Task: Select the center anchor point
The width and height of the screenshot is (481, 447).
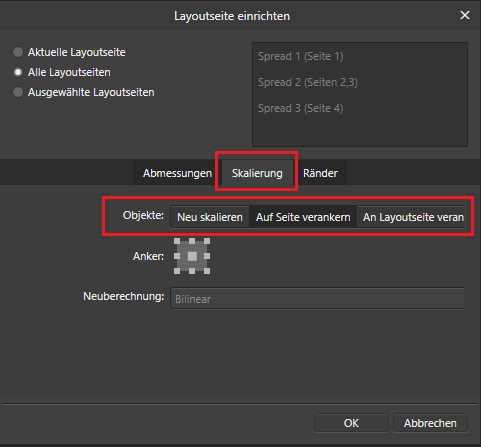Action: pos(192,256)
